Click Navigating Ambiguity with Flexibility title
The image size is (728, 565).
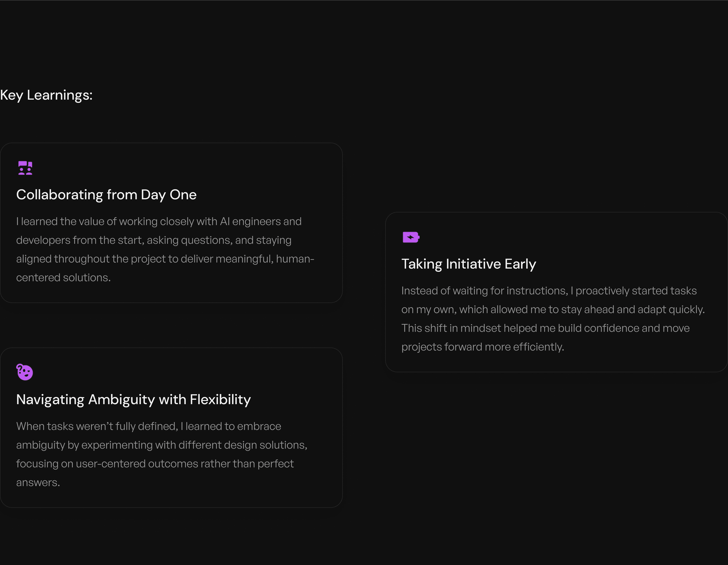[133, 400]
